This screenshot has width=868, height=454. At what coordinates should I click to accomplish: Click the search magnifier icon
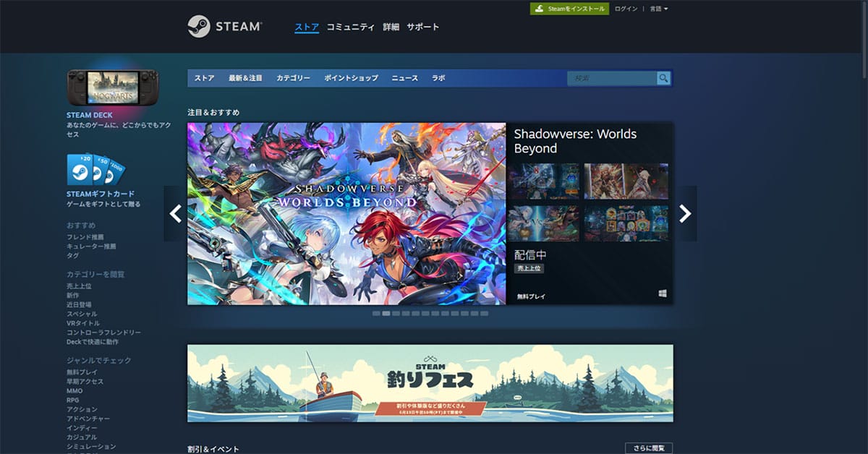[664, 78]
